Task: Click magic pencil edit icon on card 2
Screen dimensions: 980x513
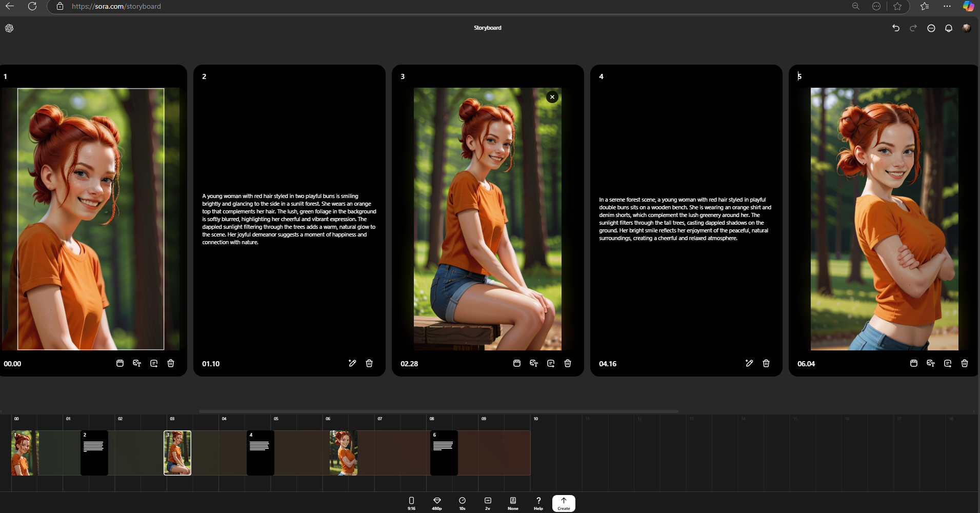Action: coord(352,363)
